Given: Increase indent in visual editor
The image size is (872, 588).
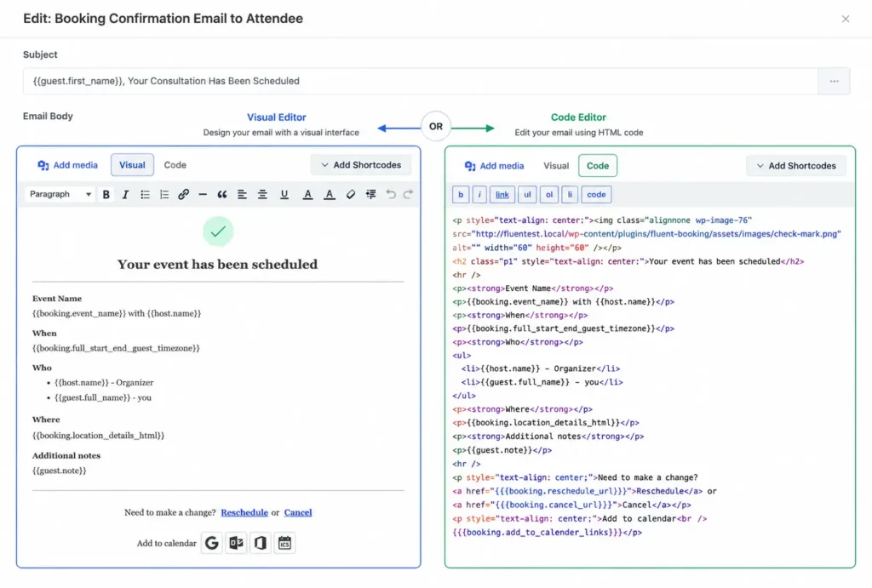Looking at the screenshot, I should tap(371, 195).
